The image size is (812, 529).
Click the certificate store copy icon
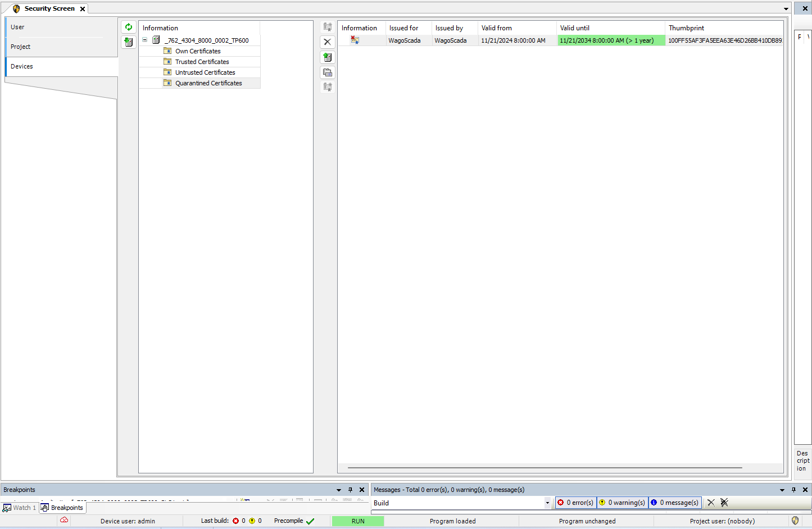coord(328,72)
